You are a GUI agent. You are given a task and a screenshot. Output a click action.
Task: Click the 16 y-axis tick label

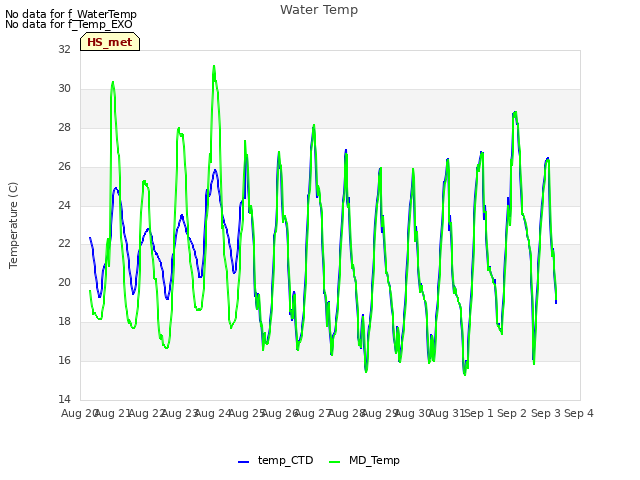pos(64,360)
